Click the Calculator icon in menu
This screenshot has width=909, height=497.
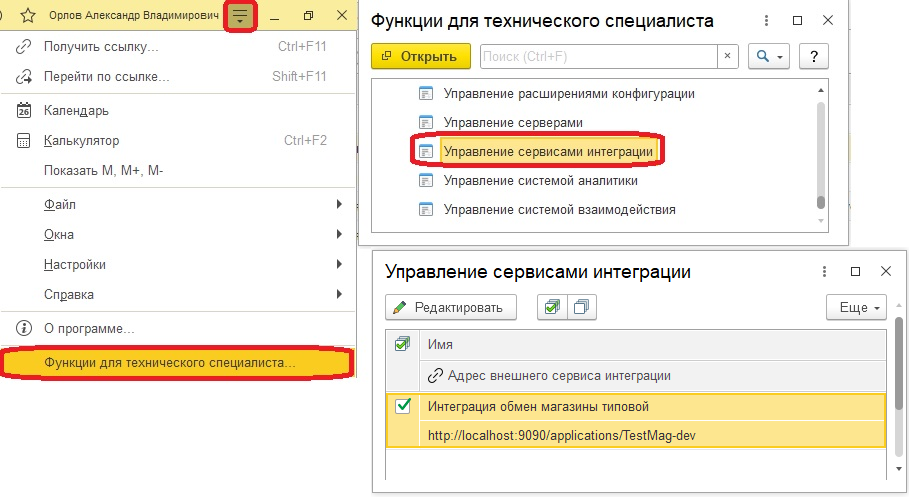tap(25, 141)
